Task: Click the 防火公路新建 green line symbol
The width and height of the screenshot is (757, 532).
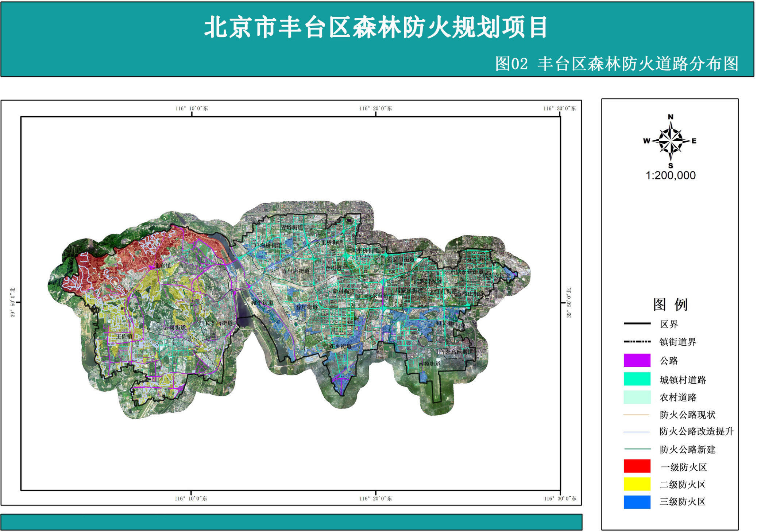Action: (x=637, y=449)
